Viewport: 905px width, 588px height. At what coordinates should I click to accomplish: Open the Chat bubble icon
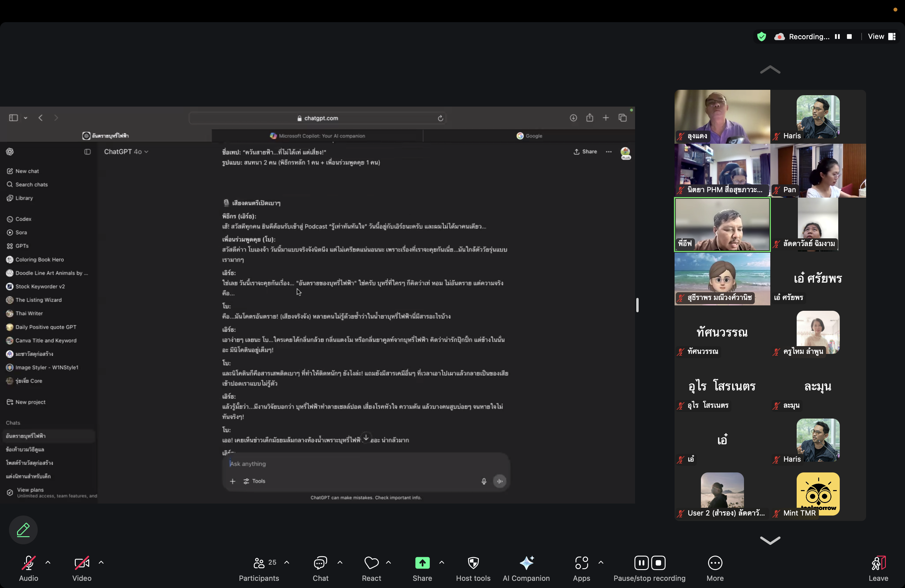[320, 563]
